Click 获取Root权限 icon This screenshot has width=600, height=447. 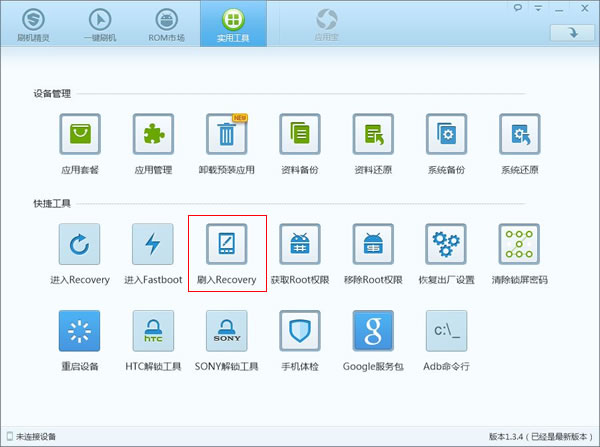coord(299,244)
